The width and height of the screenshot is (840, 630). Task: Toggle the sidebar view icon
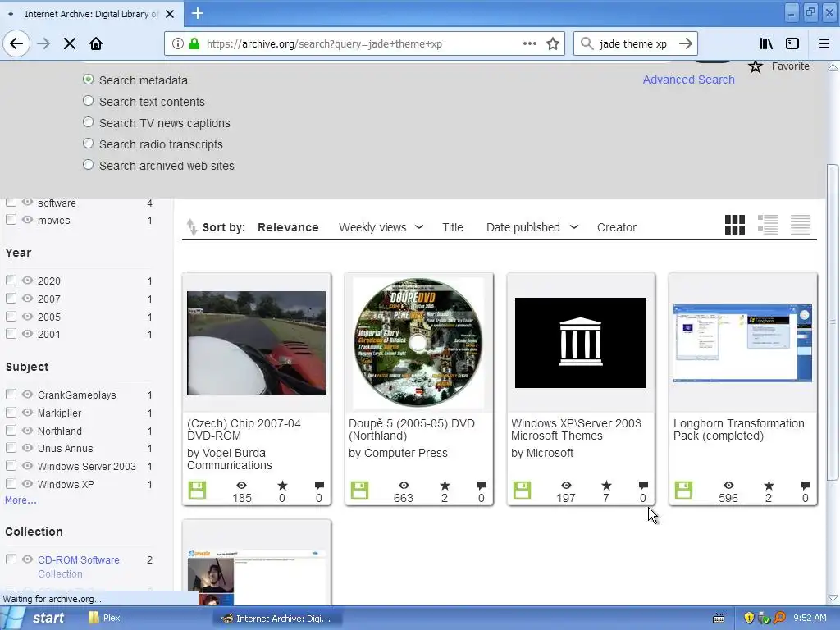pos(792,44)
